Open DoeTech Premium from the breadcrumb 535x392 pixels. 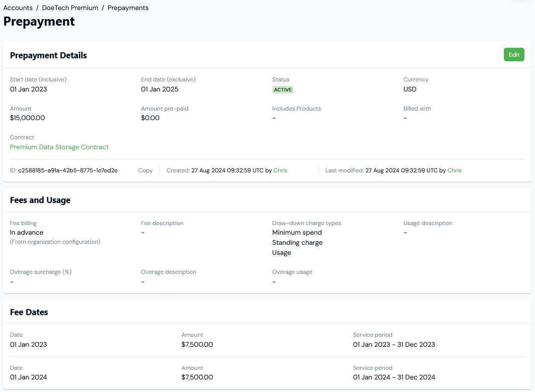70,8
